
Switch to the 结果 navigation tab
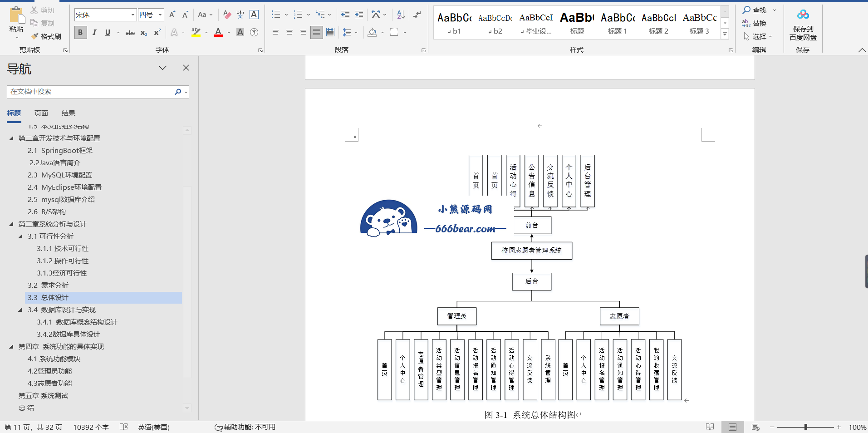69,113
